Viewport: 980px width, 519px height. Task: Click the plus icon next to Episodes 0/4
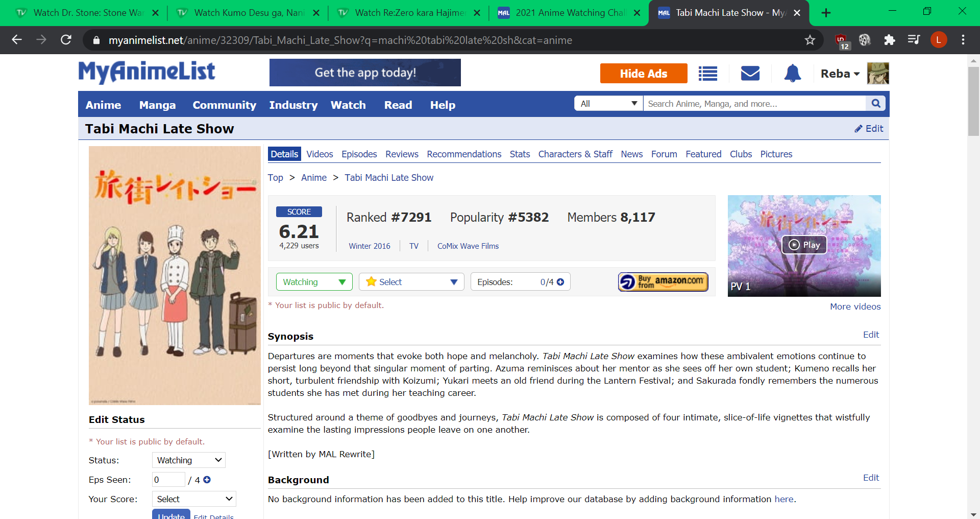(x=560, y=282)
